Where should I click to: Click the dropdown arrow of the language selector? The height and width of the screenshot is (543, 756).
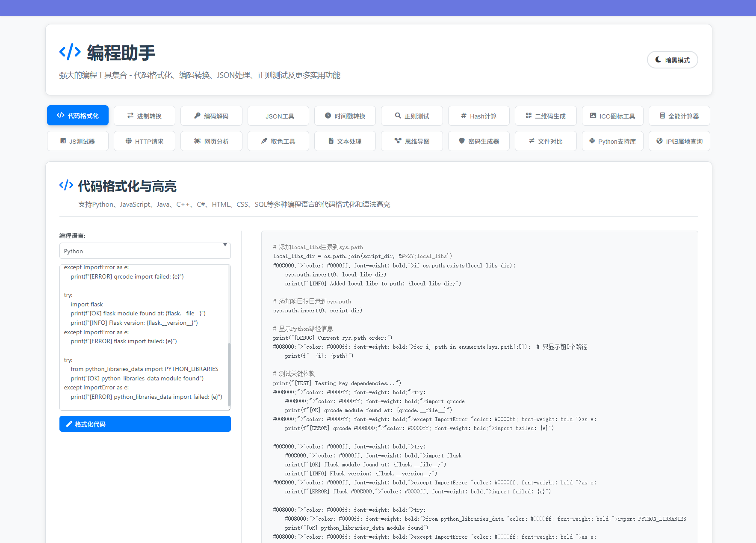(225, 245)
